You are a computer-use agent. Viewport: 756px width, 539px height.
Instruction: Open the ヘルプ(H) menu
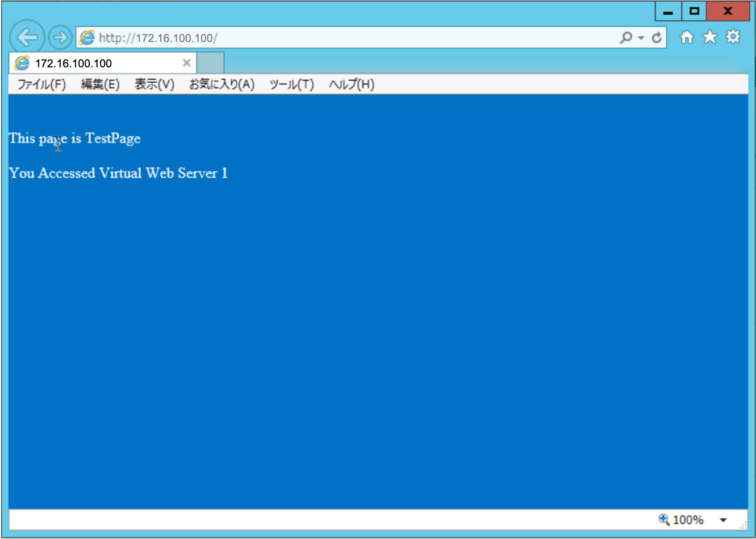(x=352, y=84)
